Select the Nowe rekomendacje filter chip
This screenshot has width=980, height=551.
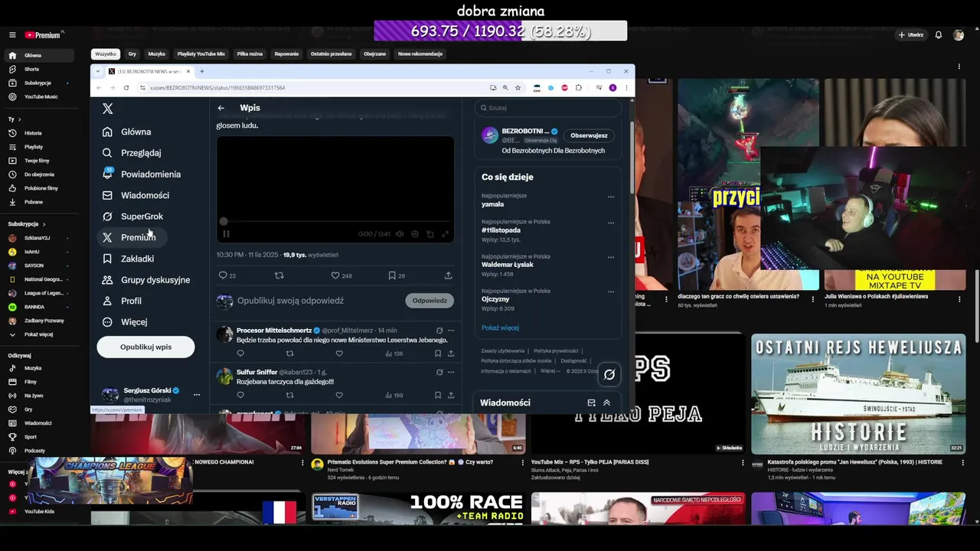pyautogui.click(x=420, y=54)
